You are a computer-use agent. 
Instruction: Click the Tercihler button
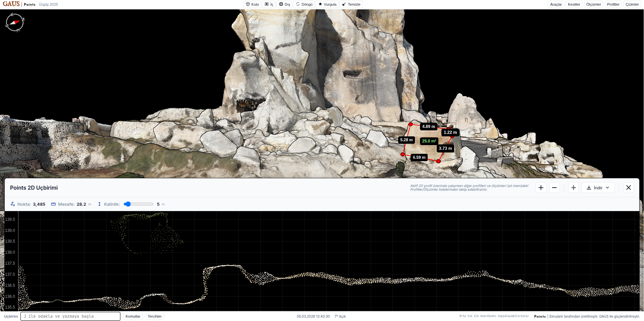click(x=155, y=316)
